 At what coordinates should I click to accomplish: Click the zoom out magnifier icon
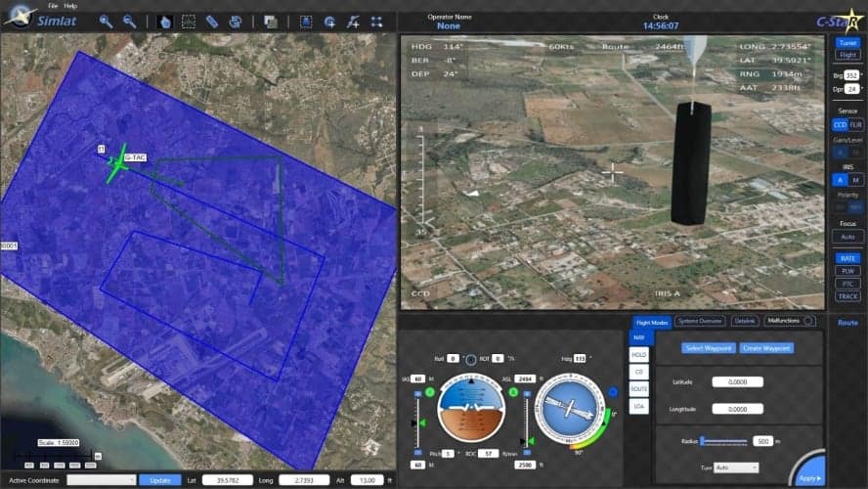129,22
